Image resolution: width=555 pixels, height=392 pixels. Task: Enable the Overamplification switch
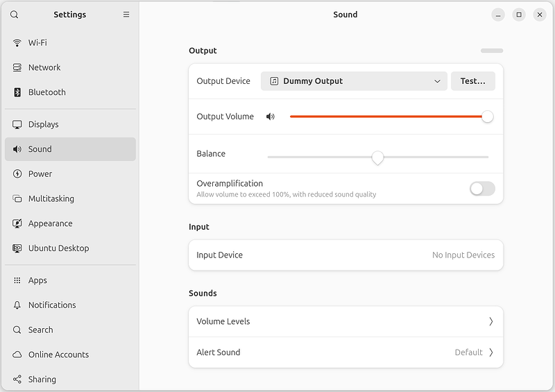tap(482, 189)
